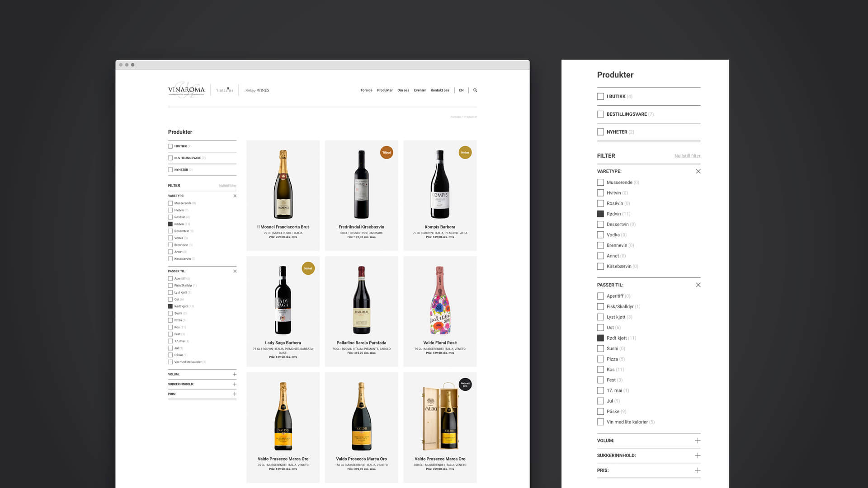Close Varetype section X in browser sidebar
This screenshot has height=488, width=868.
pyautogui.click(x=235, y=196)
